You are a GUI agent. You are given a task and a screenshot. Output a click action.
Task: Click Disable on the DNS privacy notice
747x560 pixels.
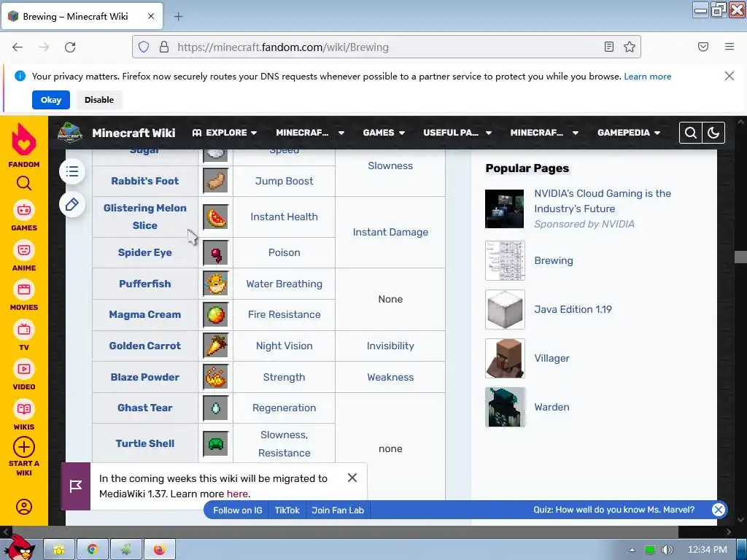99,100
